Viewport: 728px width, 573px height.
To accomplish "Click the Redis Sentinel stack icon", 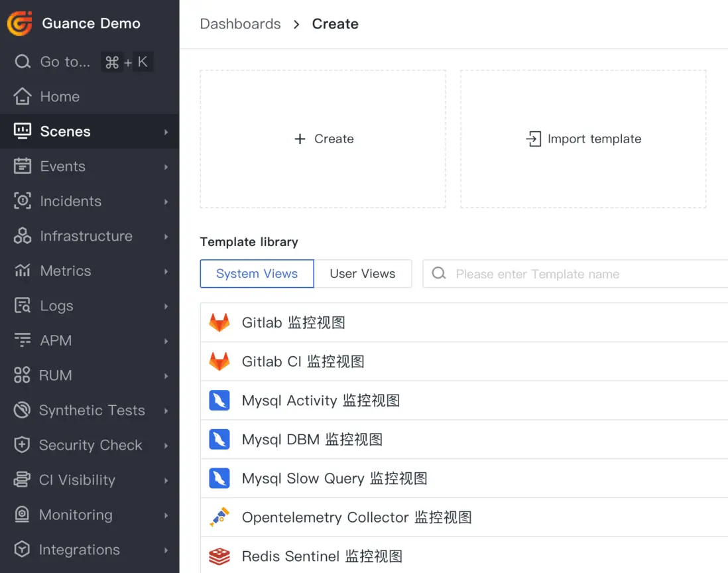I will point(219,556).
